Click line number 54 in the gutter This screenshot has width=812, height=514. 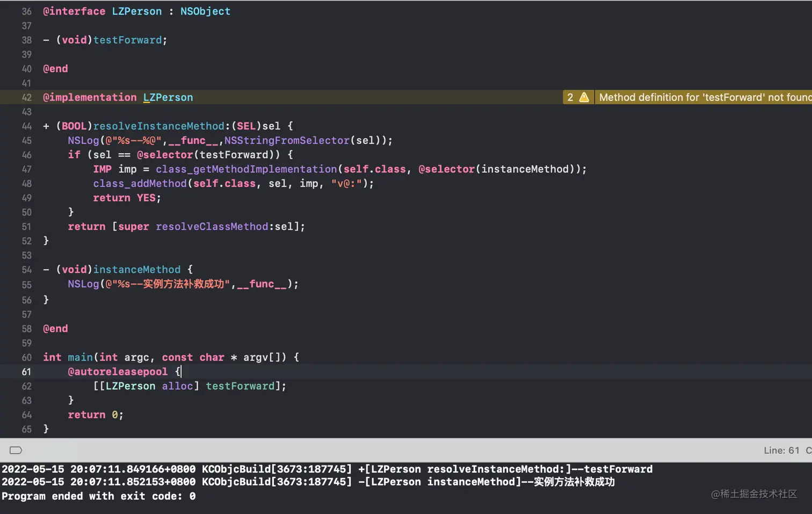coord(27,270)
